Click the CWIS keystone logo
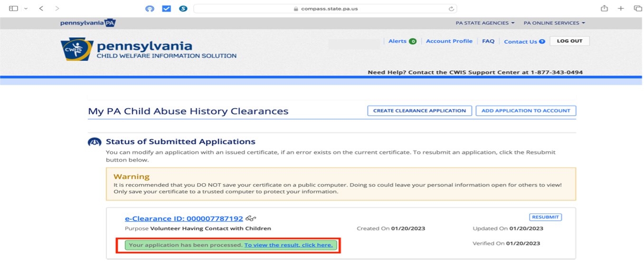This screenshot has width=644, height=261. [x=77, y=49]
